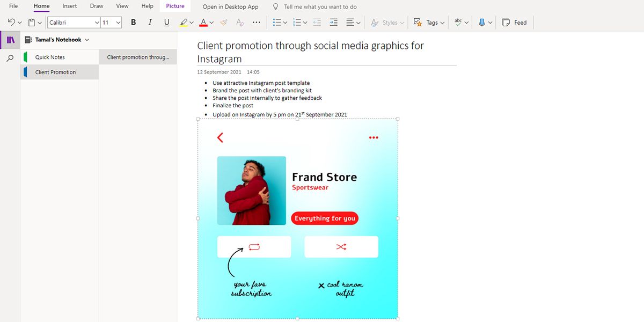The width and height of the screenshot is (644, 322).
Task: Open the Draw menu
Action: (96, 6)
